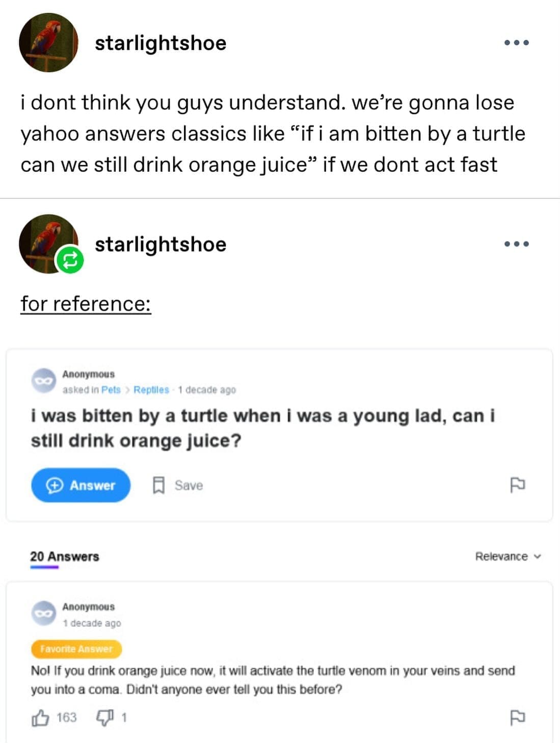Click the green reblog badge on avatar
Screen dimensions: 560x743
point(70,260)
